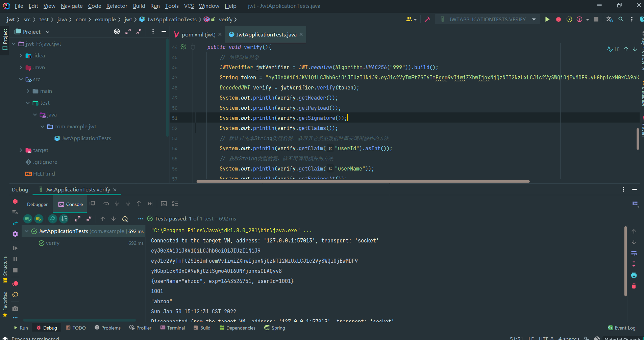This screenshot has width=644, height=340.
Task: Collapse all in Project panel
Action: (139, 31)
